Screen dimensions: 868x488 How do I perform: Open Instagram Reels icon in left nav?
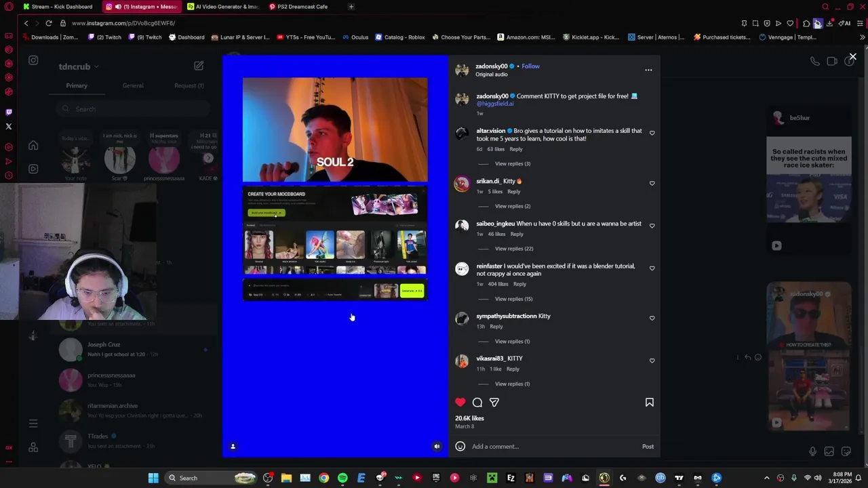33,169
